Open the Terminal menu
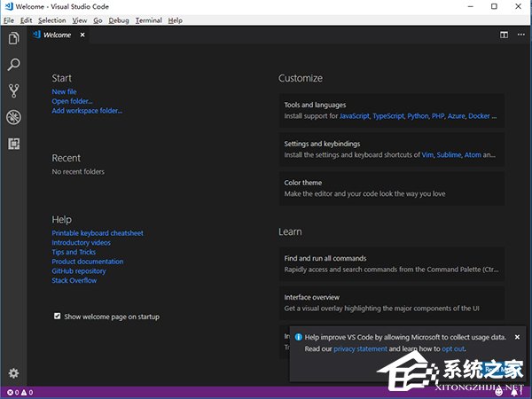Screen dimensions: 532x399 [x=149, y=20]
